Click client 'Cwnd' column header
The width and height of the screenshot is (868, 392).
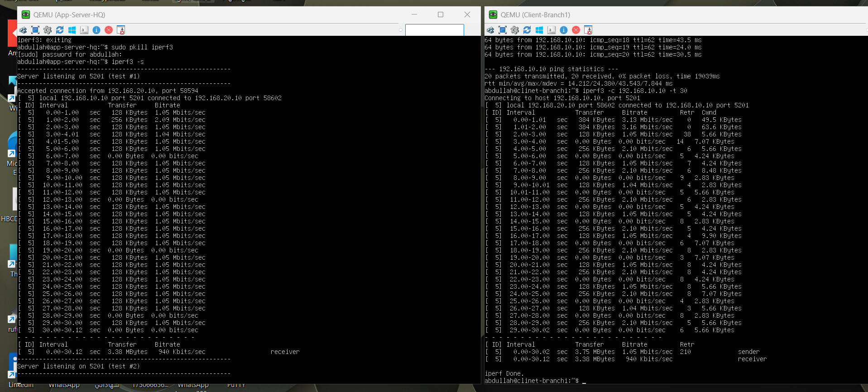[x=709, y=112]
